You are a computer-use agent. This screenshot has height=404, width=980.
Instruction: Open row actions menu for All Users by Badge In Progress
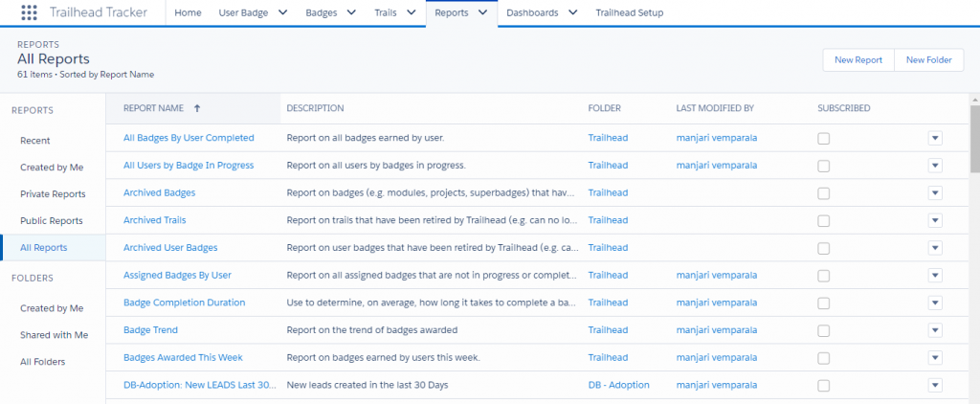[x=935, y=166]
